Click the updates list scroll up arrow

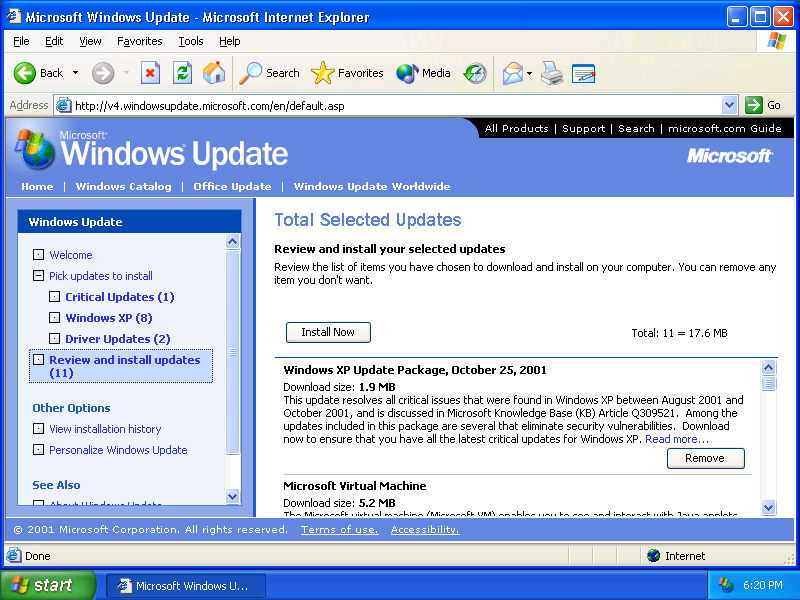[768, 367]
